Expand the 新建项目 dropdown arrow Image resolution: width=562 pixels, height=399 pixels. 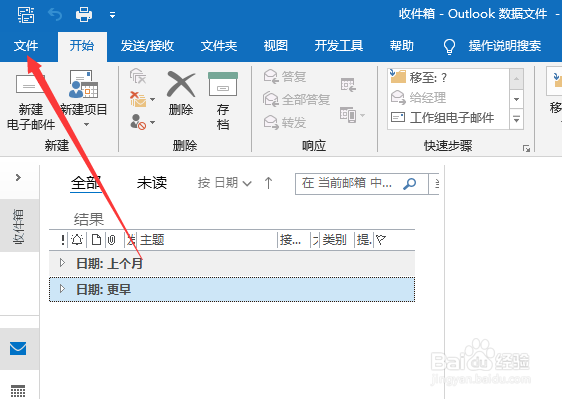pyautogui.click(x=86, y=125)
